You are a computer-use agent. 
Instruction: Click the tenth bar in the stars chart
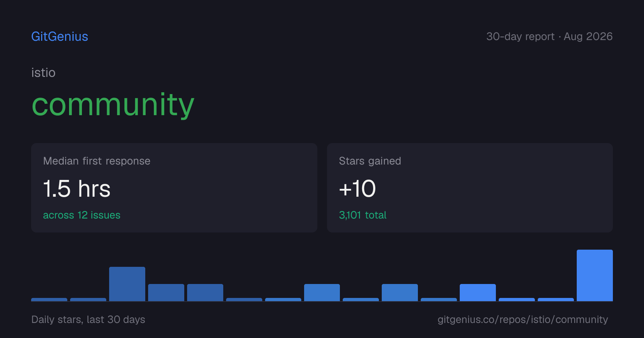400,293
